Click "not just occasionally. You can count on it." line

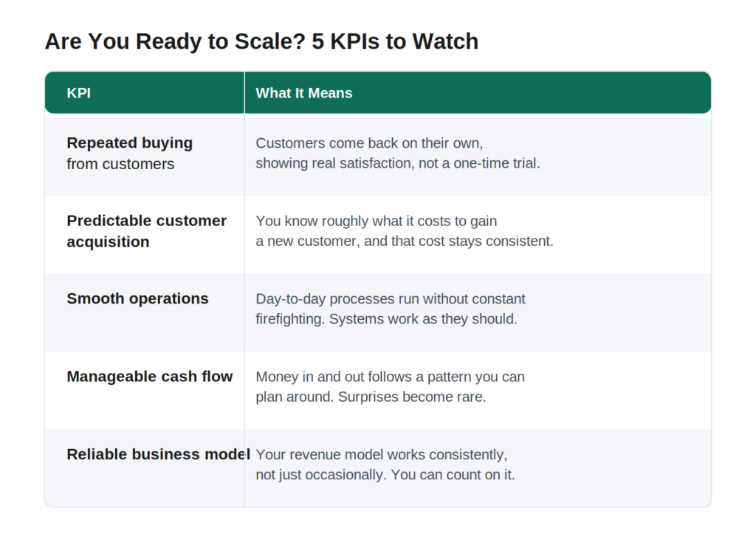point(385,475)
